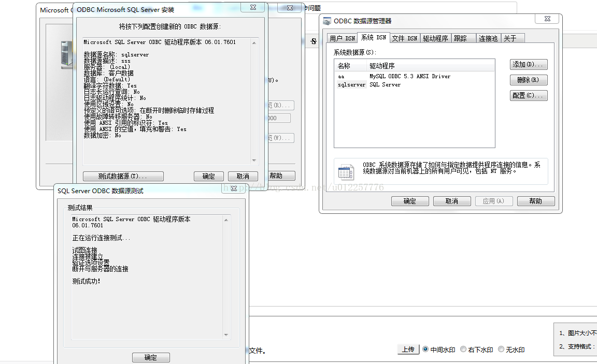The image size is (597, 364).
Task: Open the 文件 DSN tab
Action: 405,38
